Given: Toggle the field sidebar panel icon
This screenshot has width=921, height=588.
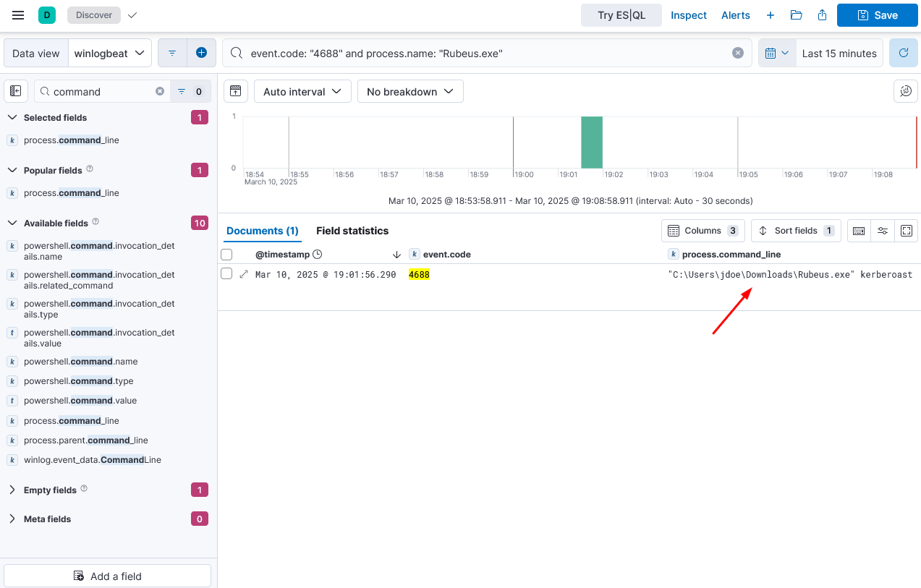Looking at the screenshot, I should tap(16, 91).
